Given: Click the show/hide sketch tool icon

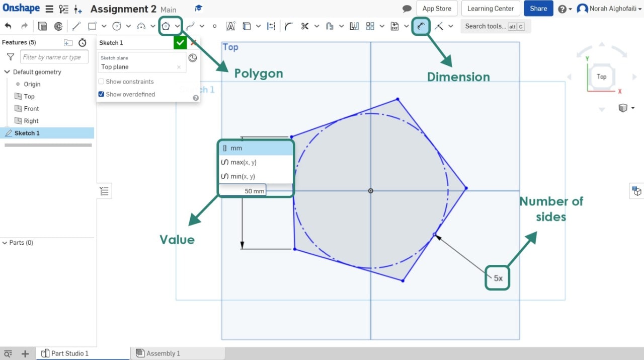Looking at the screenshot, I should (x=58, y=26).
